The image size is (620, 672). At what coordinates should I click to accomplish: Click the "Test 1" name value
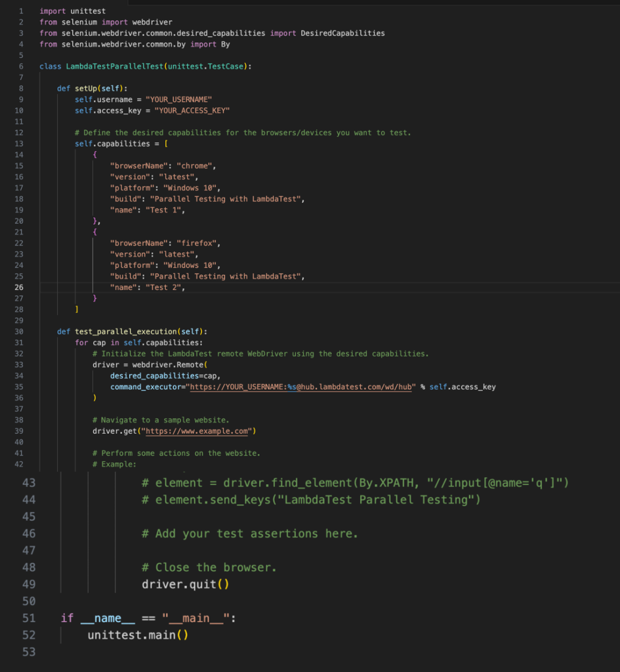tap(163, 210)
